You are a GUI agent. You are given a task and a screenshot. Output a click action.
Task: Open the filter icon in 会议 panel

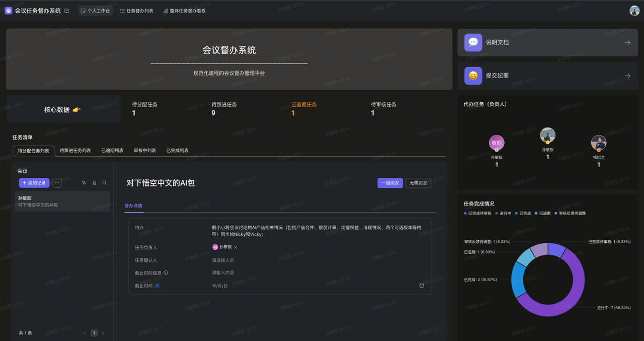coord(84,183)
